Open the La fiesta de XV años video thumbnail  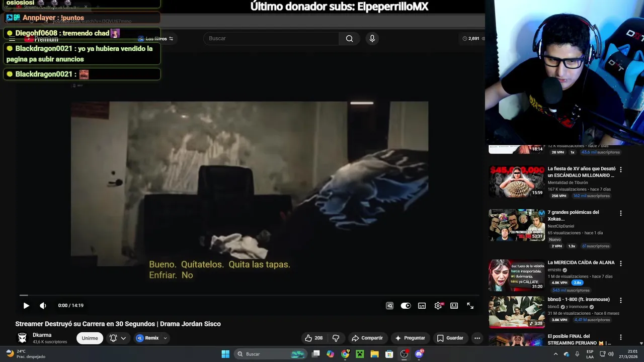pos(517,182)
